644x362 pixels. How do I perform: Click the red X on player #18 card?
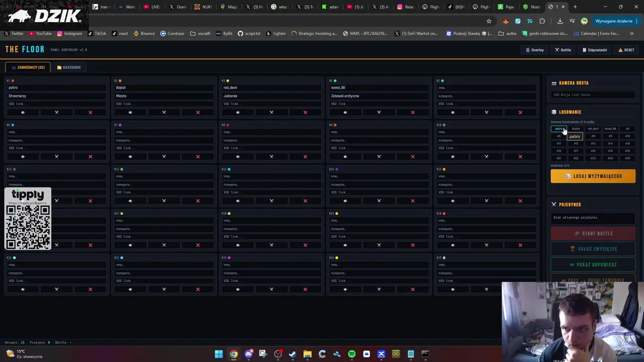pos(305,245)
